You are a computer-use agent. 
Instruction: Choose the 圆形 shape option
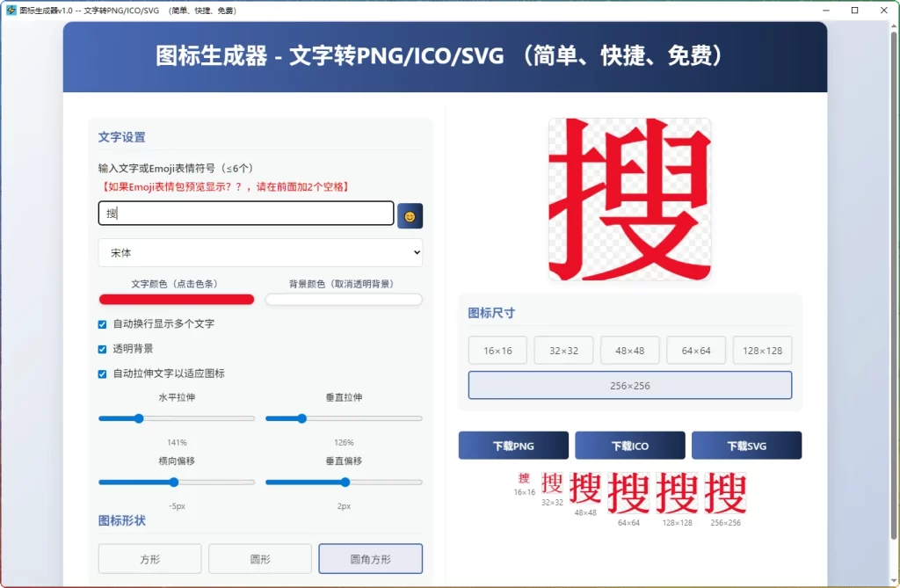[259, 558]
